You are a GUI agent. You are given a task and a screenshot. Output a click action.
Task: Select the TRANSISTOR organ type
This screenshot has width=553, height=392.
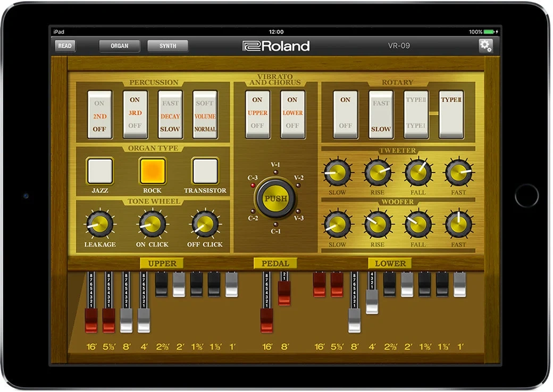pos(205,171)
